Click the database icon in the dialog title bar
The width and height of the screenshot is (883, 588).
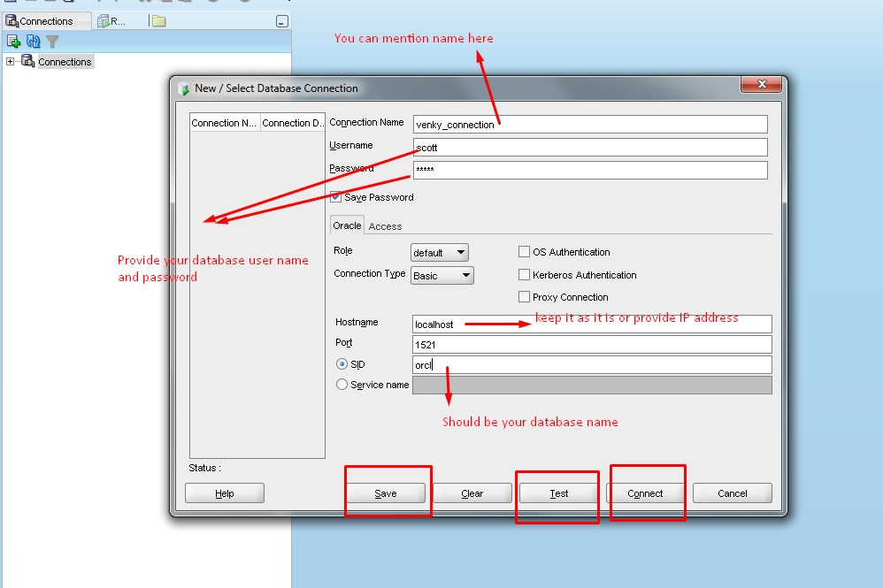[x=184, y=88]
